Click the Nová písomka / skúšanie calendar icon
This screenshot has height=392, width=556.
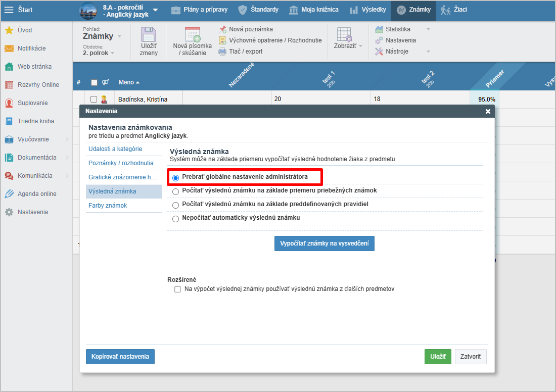(192, 34)
